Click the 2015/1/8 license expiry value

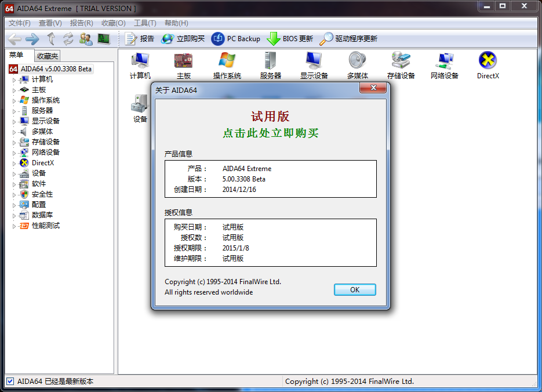236,248
